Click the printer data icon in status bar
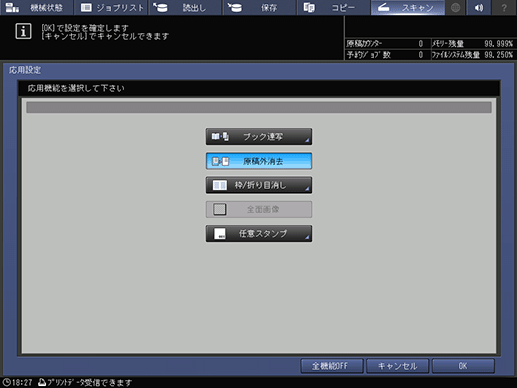Viewport: 517px width, 388px height. 42,382
